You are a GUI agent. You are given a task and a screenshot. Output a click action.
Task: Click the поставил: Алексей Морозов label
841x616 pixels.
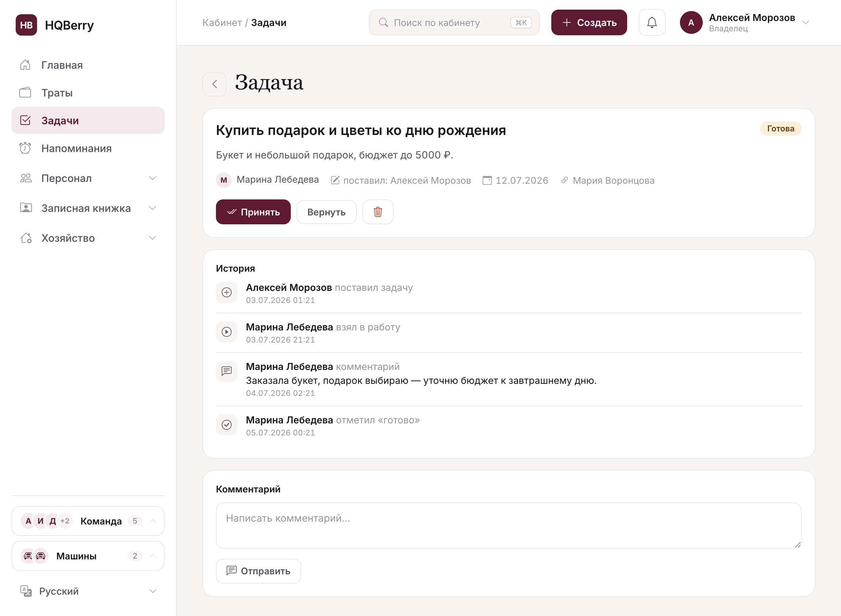pyautogui.click(x=407, y=181)
